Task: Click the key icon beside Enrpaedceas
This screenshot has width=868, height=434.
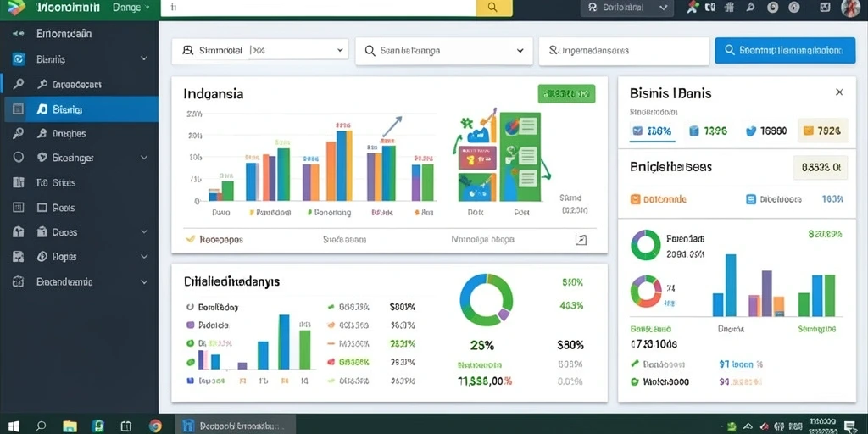Action: pos(42,84)
